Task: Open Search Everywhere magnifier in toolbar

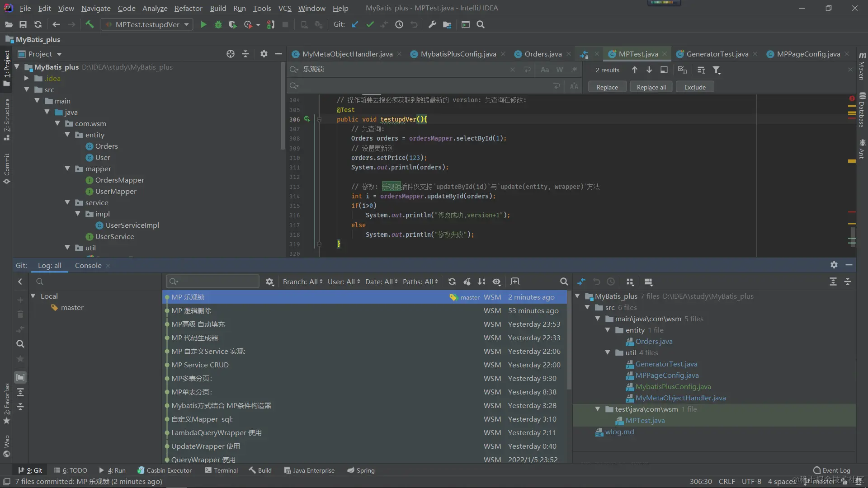Action: [481, 25]
